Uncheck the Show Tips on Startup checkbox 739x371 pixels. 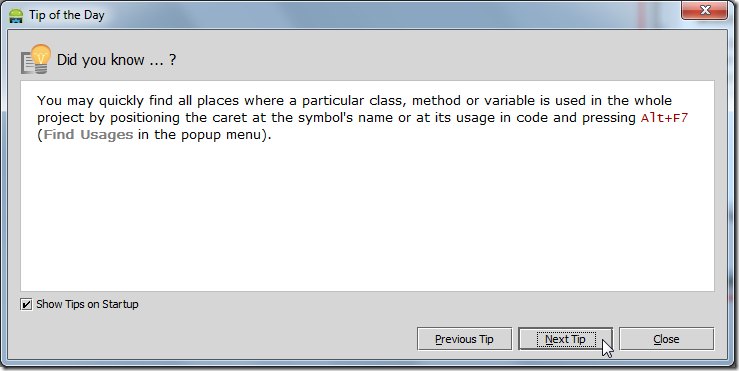[x=26, y=305]
